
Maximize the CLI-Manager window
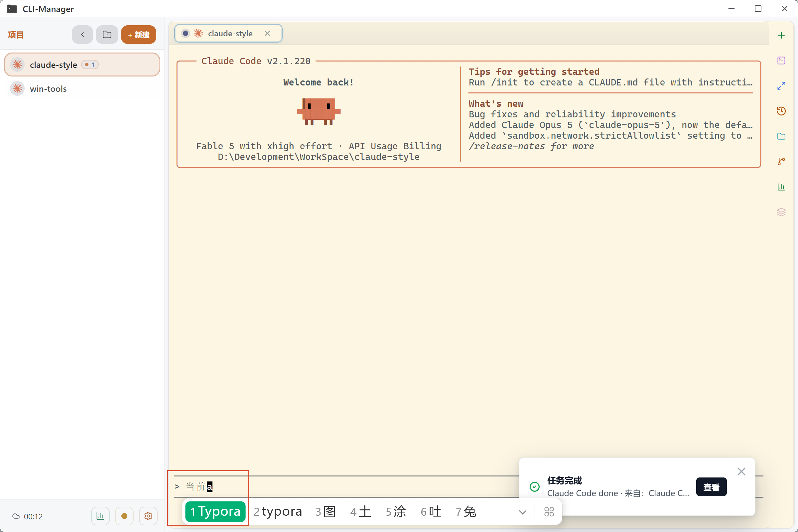(x=758, y=9)
